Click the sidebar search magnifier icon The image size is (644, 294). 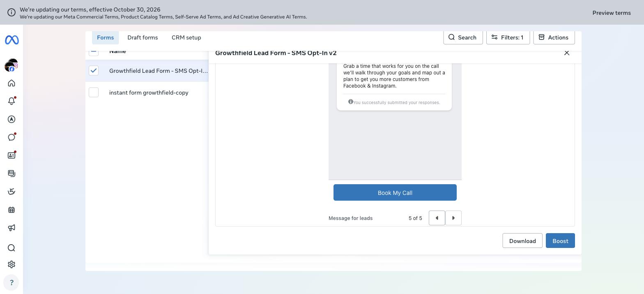pyautogui.click(x=11, y=248)
